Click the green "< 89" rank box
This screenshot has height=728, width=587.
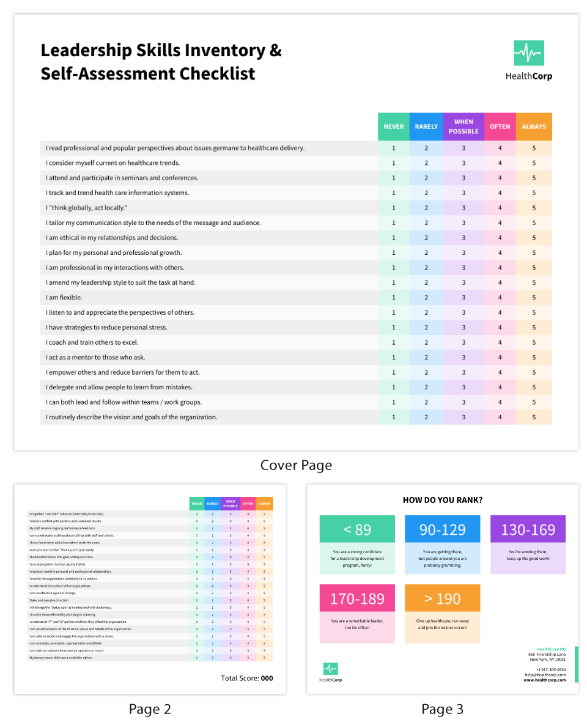pyautogui.click(x=357, y=529)
